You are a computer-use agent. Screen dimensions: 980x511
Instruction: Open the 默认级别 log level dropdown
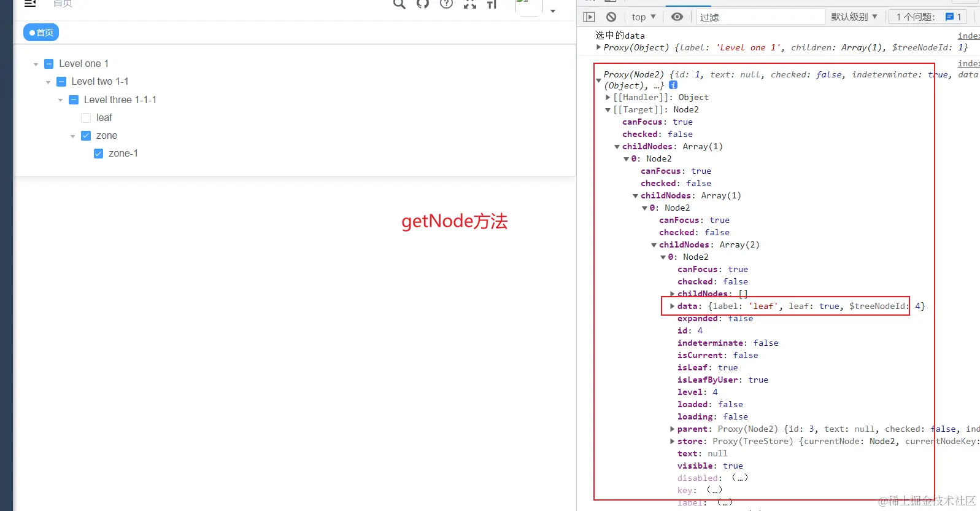[854, 17]
